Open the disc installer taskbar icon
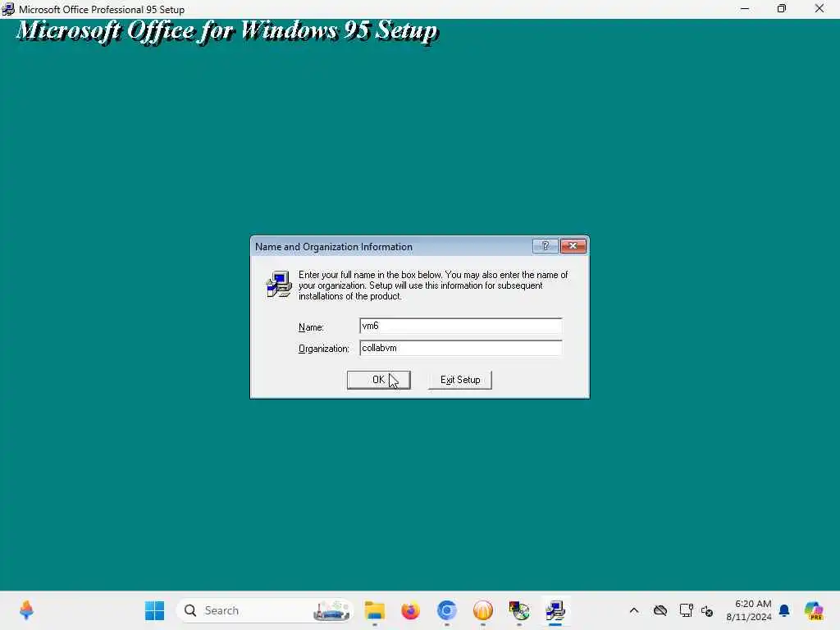 pyautogui.click(x=519, y=610)
